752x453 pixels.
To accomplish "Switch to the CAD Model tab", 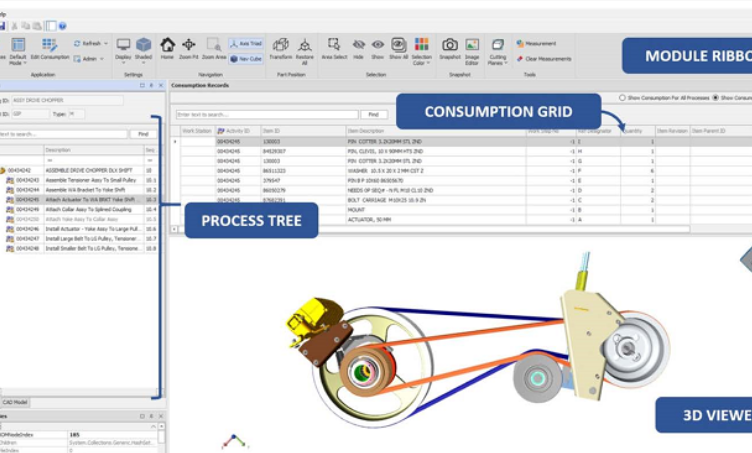I will [15, 403].
